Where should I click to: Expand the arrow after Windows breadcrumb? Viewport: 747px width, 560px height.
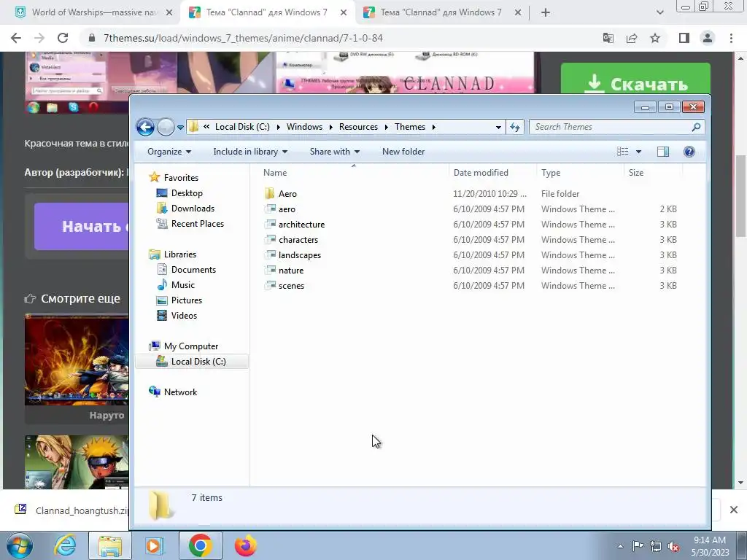(330, 127)
